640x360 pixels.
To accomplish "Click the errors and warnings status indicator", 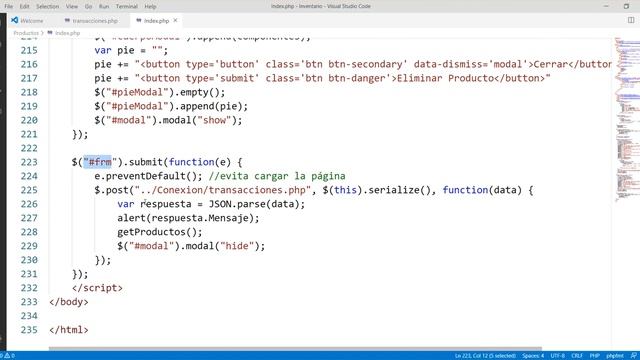I will 8,356.
